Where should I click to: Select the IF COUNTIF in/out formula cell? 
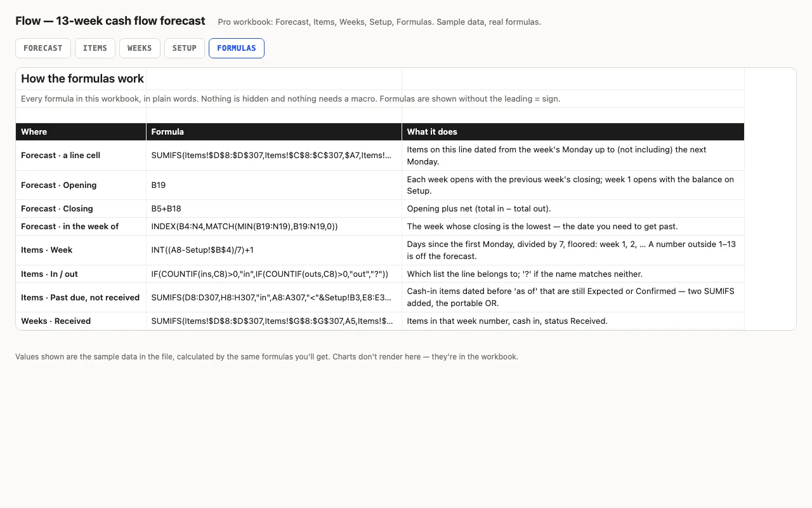coord(274,274)
